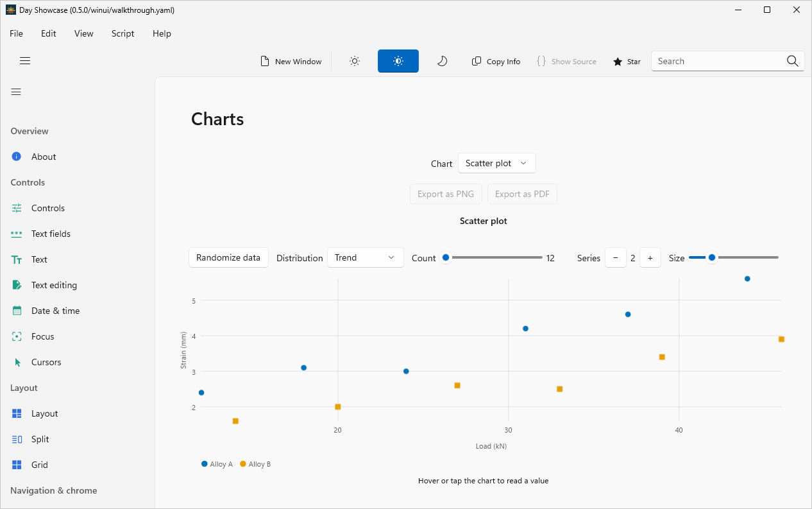Click the Text editing document icon
Screen dimensions: 812x509
(17, 285)
